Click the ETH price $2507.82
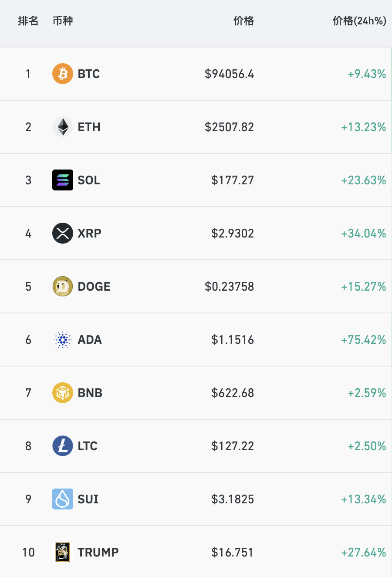This screenshot has height=577, width=392. tap(229, 127)
